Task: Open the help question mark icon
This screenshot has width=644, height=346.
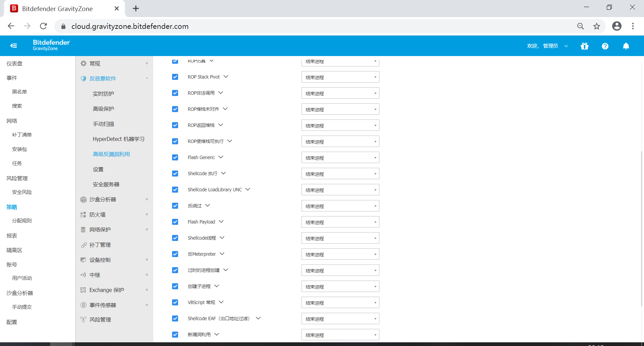Action: (605, 46)
